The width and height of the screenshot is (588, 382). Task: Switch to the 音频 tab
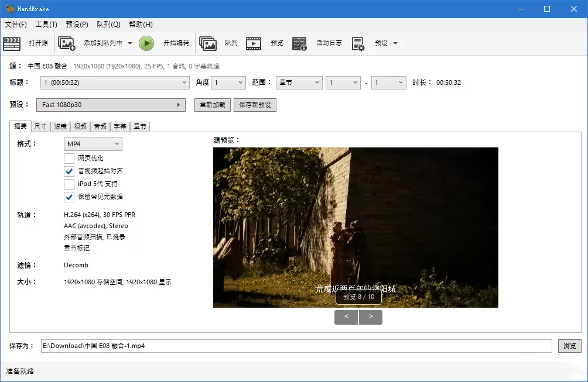pyautogui.click(x=100, y=126)
